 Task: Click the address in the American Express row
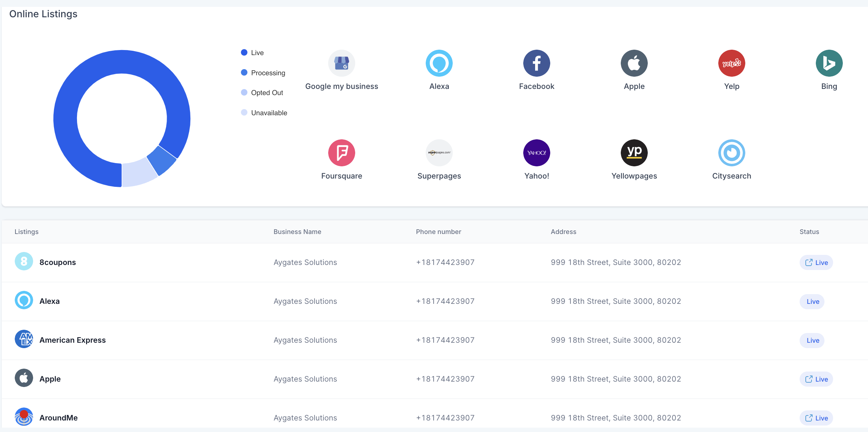[616, 340]
